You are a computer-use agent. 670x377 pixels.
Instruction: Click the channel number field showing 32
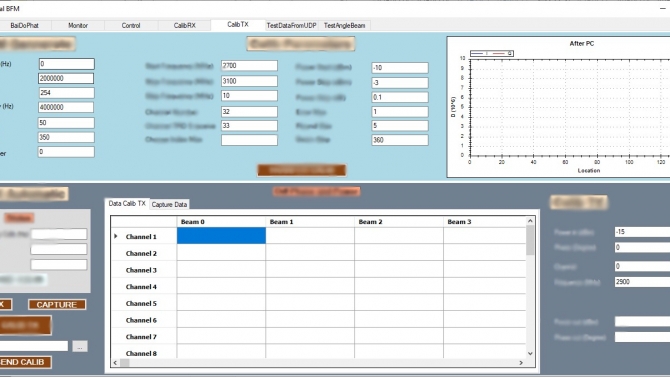pos(249,112)
